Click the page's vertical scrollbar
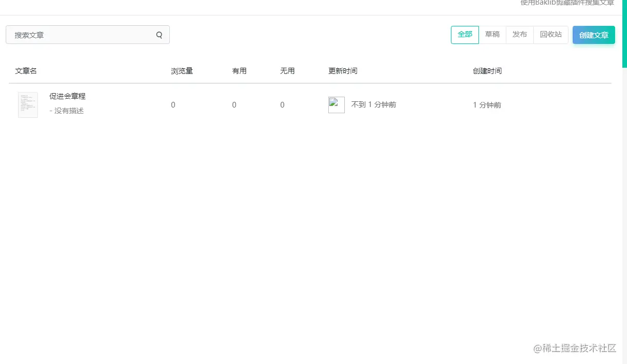 (x=624, y=34)
